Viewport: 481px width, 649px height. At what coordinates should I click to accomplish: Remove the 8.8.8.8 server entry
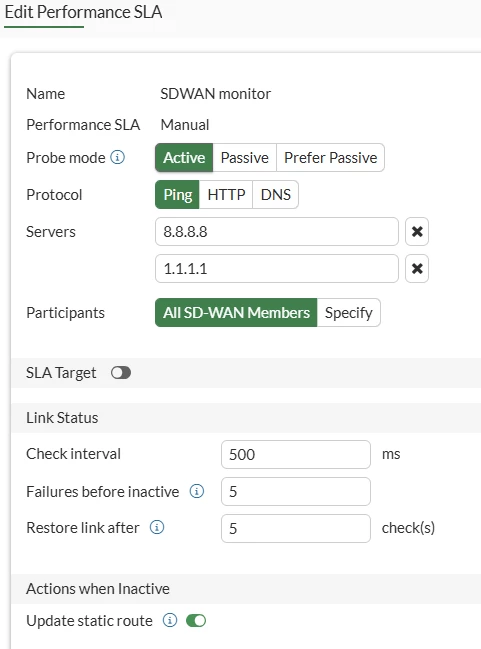[417, 231]
